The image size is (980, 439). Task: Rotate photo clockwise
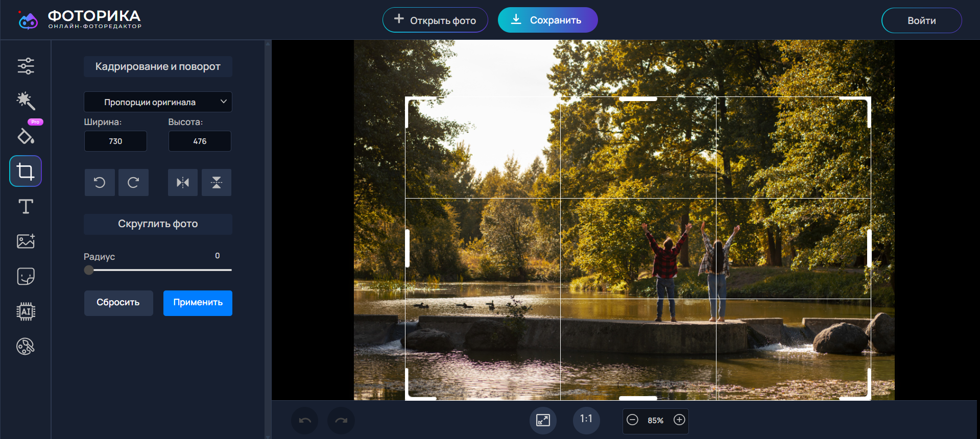click(133, 182)
